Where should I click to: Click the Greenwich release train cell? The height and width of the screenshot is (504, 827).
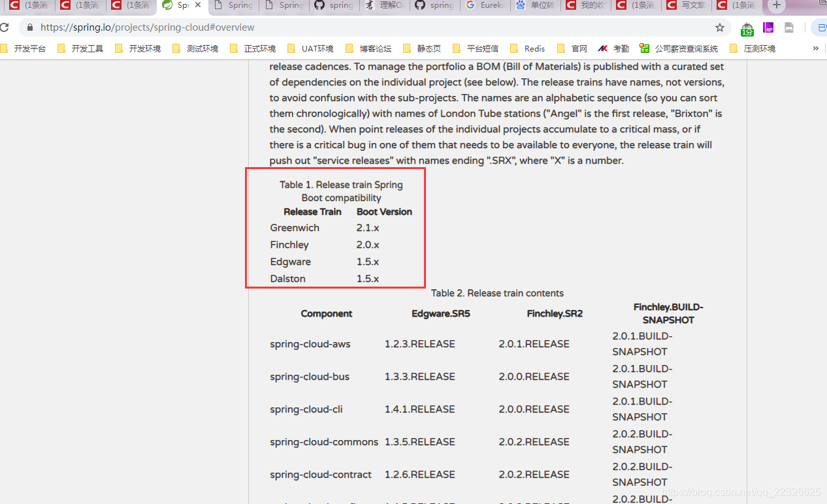coord(295,228)
